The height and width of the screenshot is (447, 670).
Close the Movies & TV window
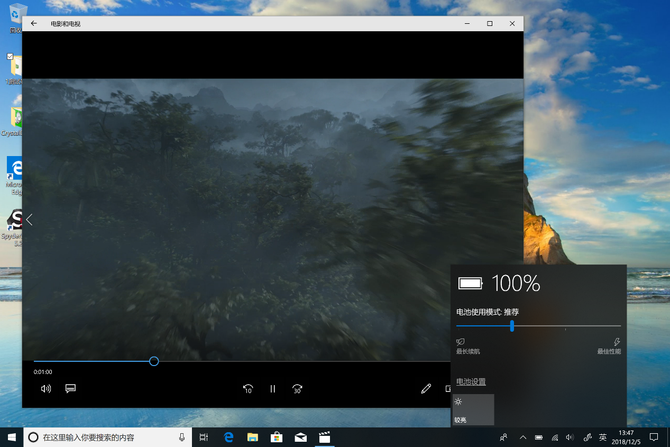coord(512,24)
